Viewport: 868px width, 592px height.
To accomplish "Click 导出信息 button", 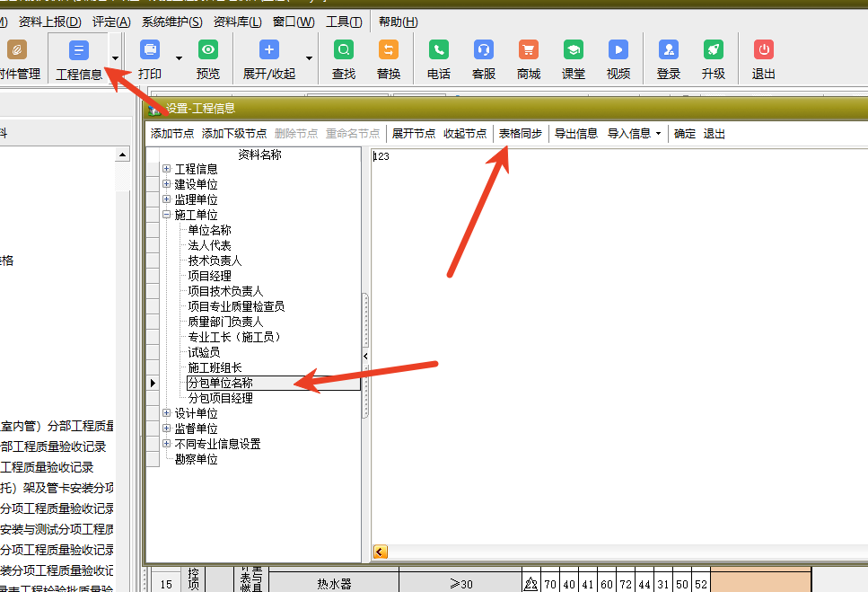I will [x=576, y=134].
